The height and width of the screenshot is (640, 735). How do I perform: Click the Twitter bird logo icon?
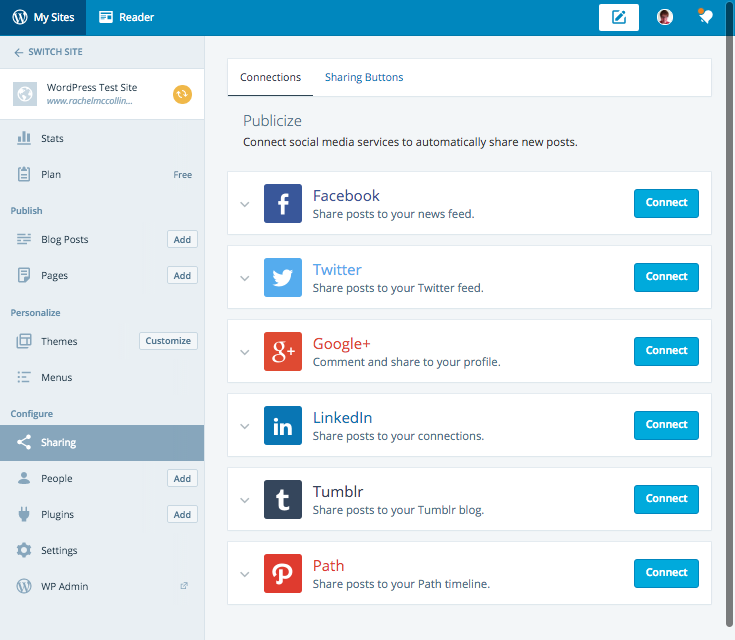point(283,278)
